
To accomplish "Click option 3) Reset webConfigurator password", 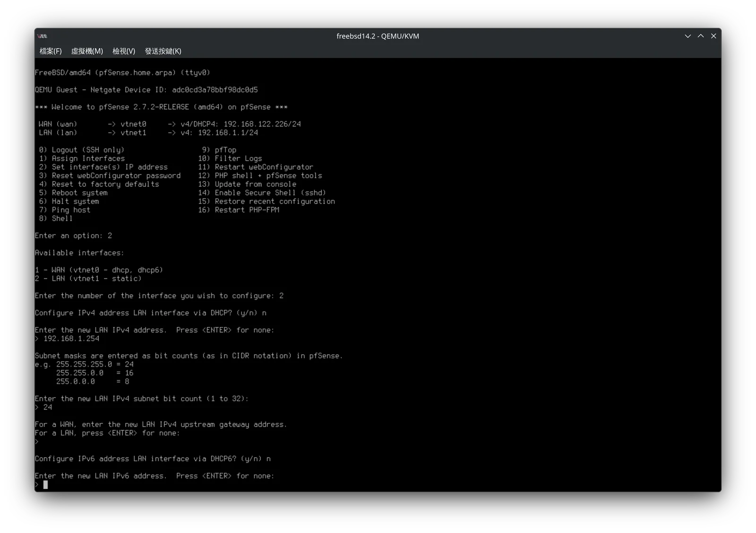I will [110, 176].
